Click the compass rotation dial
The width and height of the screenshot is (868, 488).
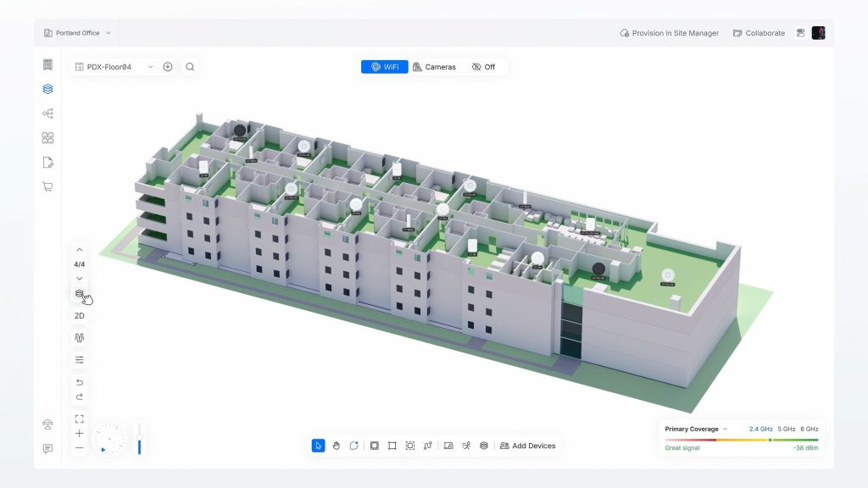point(109,440)
